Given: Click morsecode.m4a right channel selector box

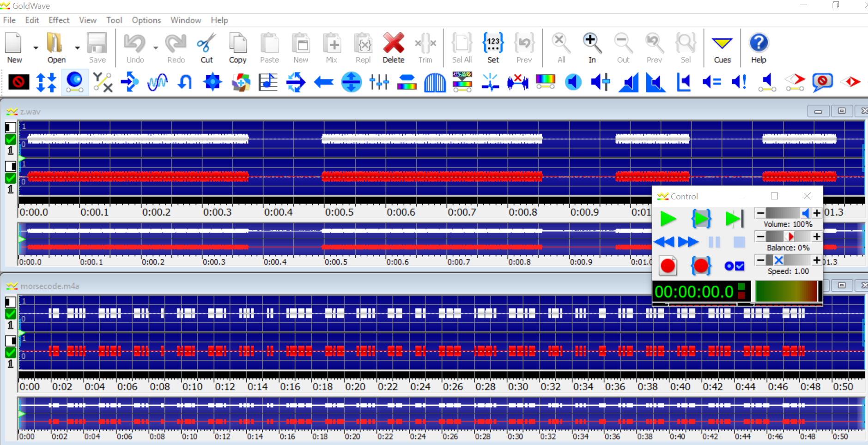Looking at the screenshot, I should [10, 340].
